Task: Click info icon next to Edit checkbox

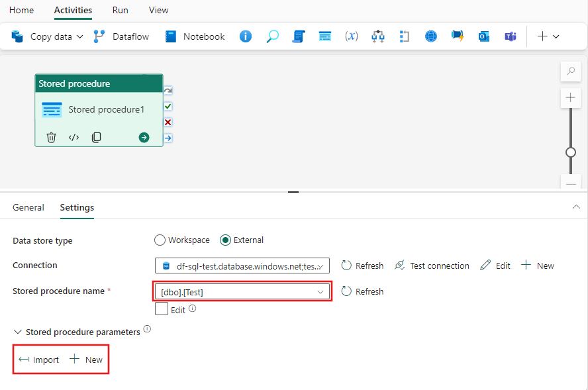Action: coord(193,309)
